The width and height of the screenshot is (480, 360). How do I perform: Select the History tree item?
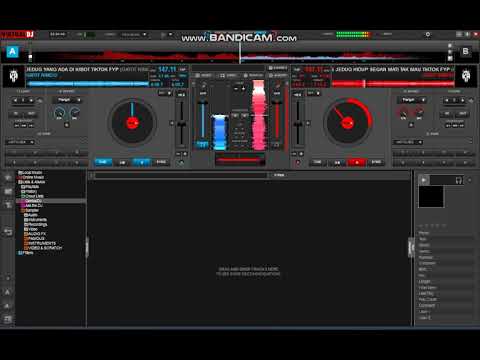[x=29, y=191]
